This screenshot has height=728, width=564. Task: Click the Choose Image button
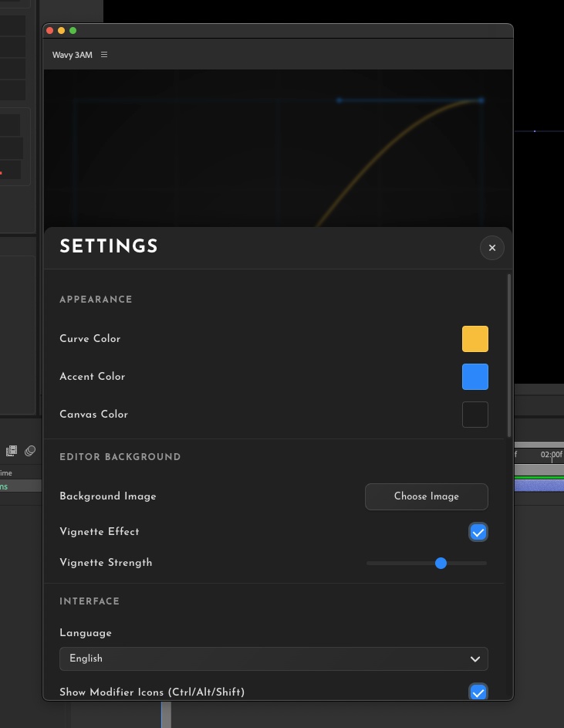coord(426,497)
